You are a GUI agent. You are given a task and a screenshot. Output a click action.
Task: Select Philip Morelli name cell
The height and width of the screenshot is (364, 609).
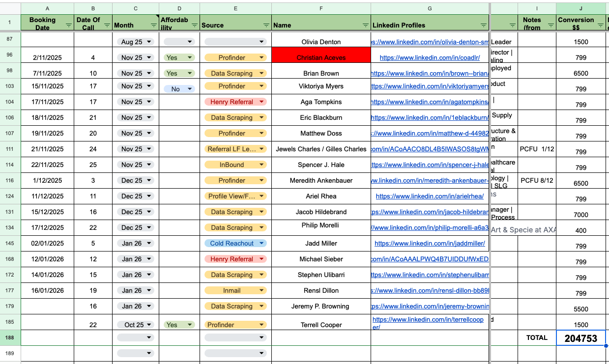click(x=321, y=227)
